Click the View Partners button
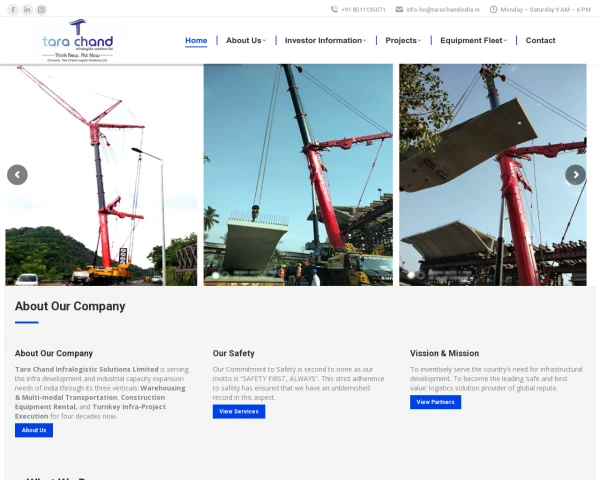The image size is (600, 480). point(435,402)
